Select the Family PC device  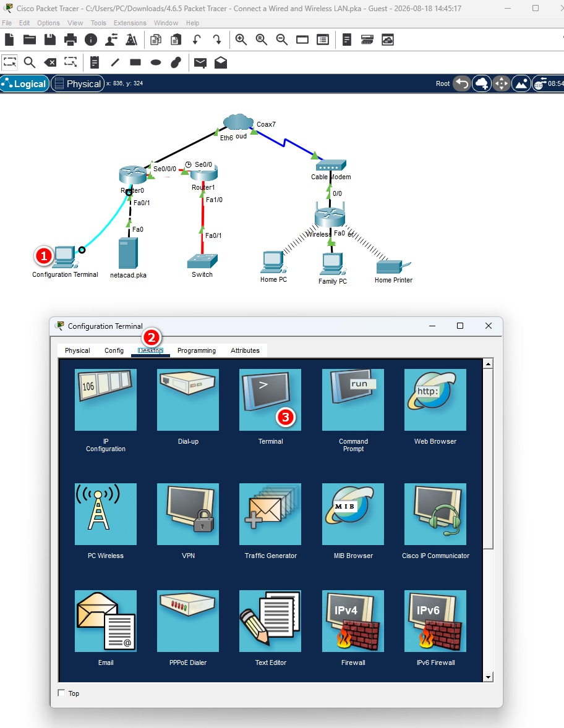pyautogui.click(x=333, y=264)
